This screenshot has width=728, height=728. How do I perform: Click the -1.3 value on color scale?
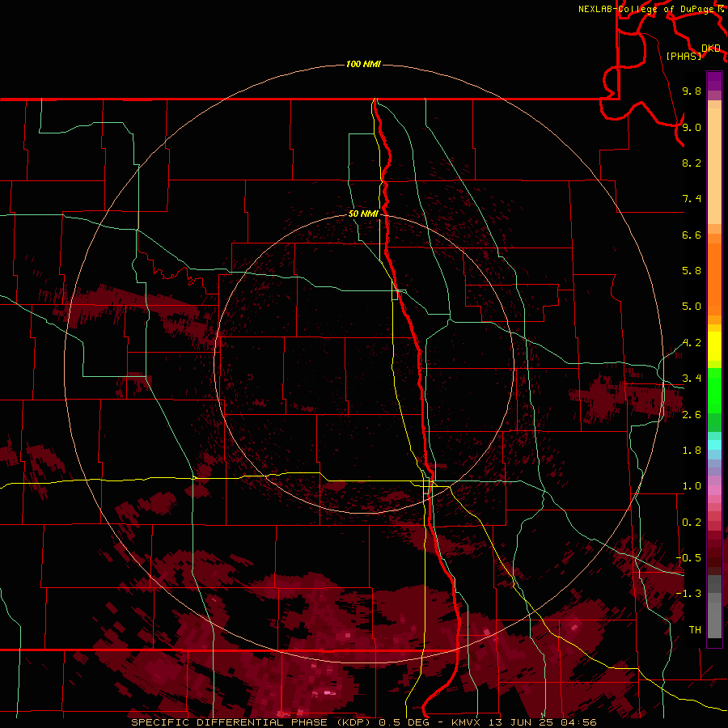tap(688, 594)
